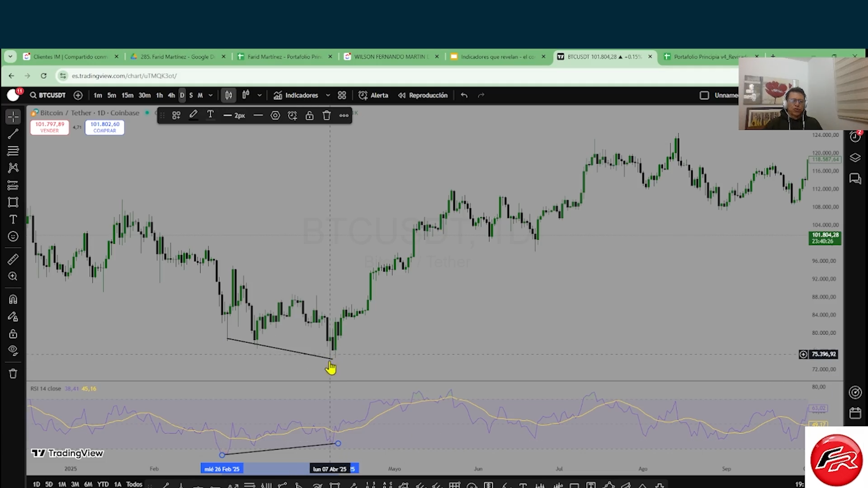The height and width of the screenshot is (488, 868).
Task: Select the daily D timeframe
Action: click(182, 95)
